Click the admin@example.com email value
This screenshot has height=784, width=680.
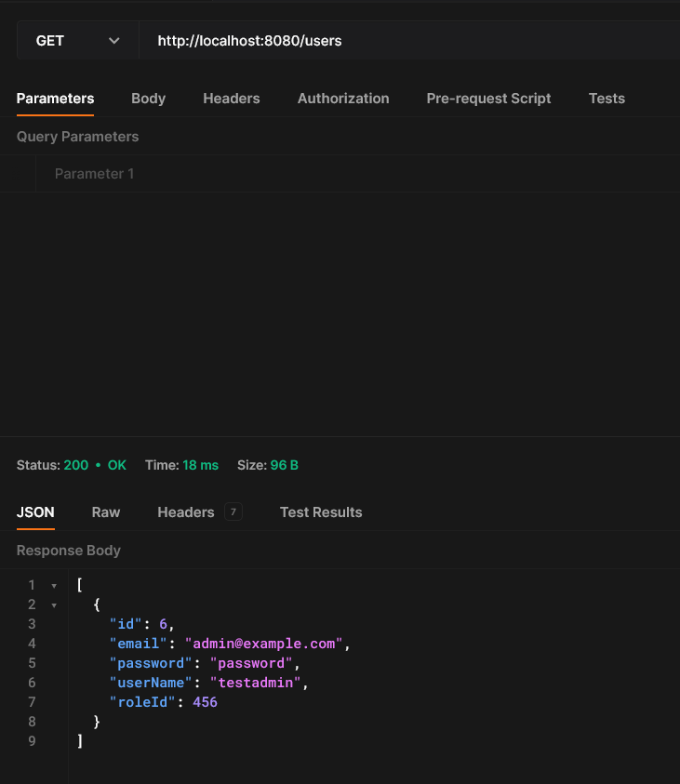tap(264, 644)
